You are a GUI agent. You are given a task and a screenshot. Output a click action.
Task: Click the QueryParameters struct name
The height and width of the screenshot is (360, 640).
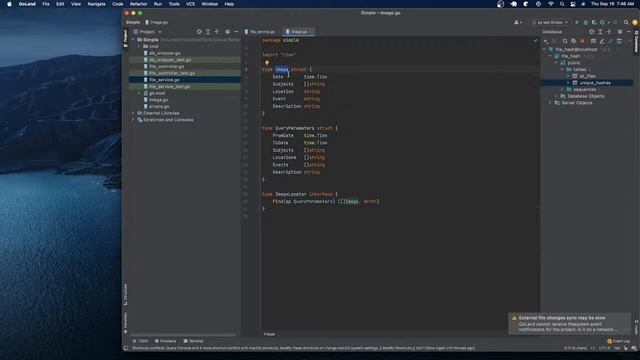[295, 128]
